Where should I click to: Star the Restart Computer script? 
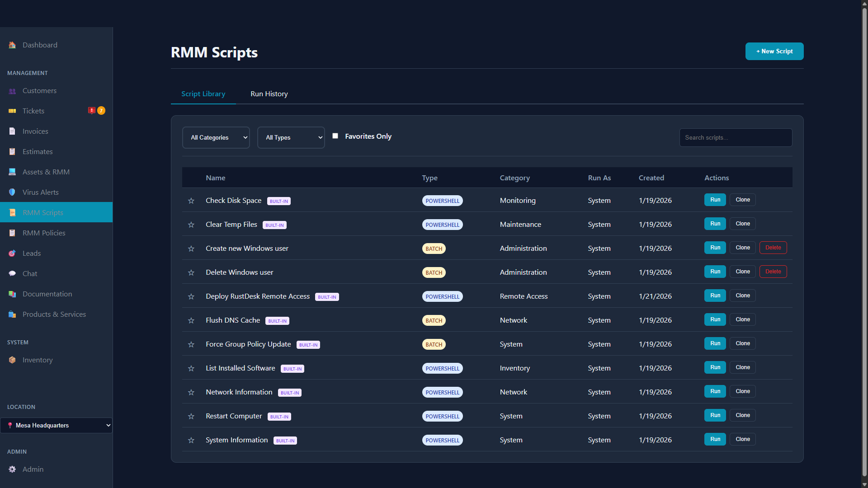click(x=191, y=416)
